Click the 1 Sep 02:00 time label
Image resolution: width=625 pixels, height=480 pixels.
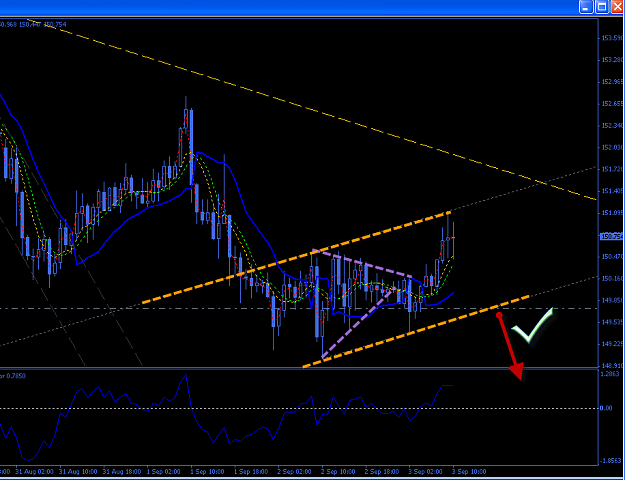(x=163, y=472)
